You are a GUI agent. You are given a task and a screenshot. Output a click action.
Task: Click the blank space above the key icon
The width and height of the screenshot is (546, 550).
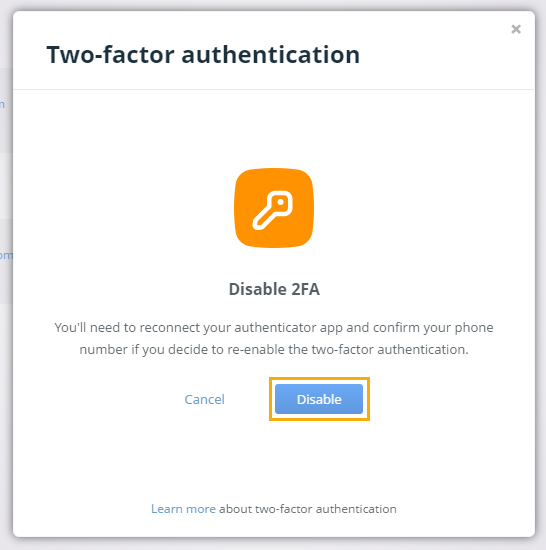click(274, 129)
